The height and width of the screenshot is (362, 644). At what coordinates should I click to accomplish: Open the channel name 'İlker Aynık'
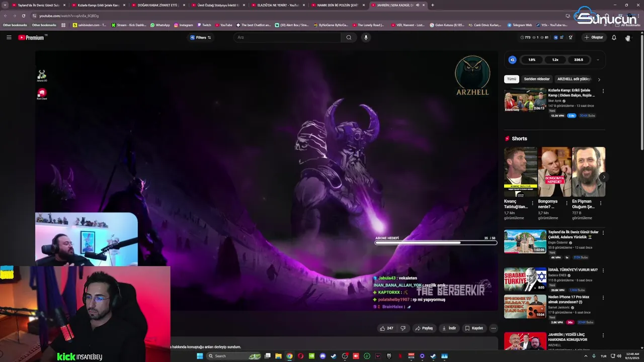tap(555, 101)
